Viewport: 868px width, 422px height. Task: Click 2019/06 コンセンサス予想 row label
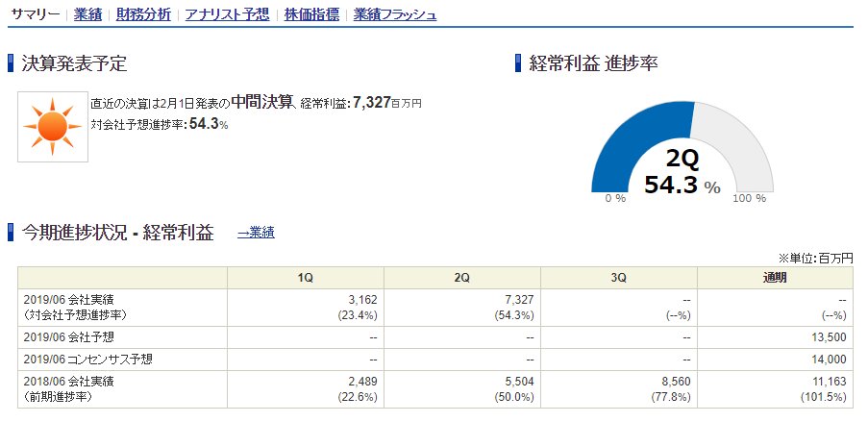coord(88,360)
